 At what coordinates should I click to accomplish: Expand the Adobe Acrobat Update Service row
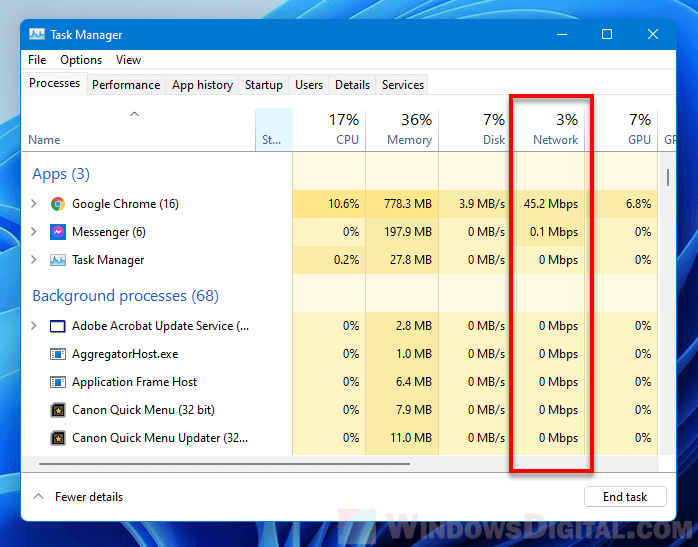[34, 326]
